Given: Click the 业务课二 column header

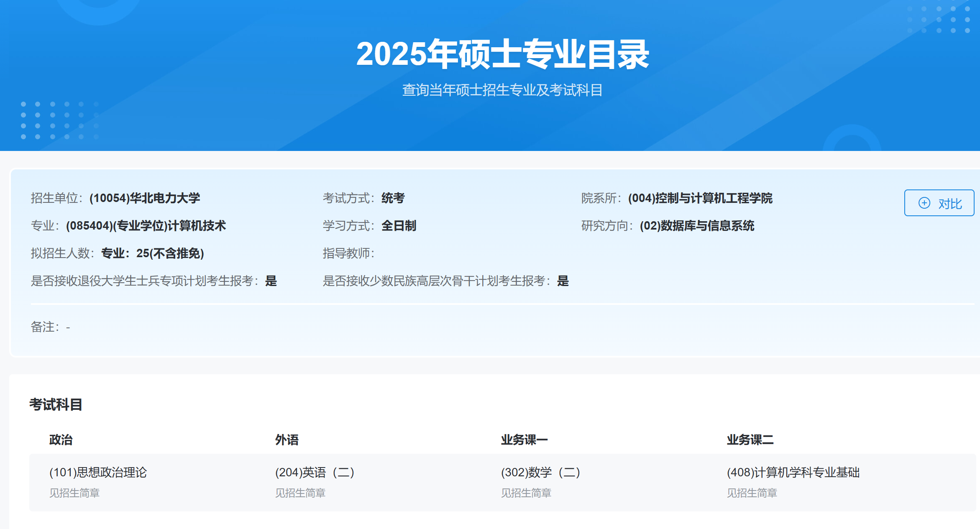Looking at the screenshot, I should (x=750, y=440).
